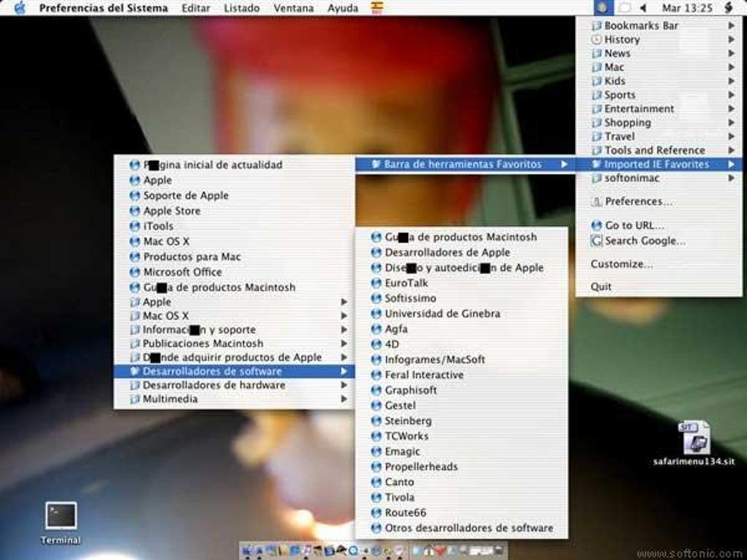
Task: Click globe icon beside Microsoft Office
Action: 135,272
